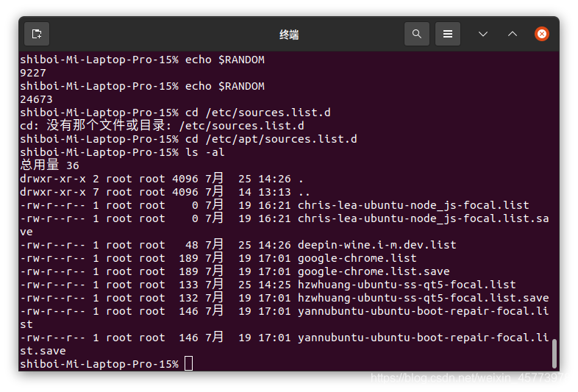The width and height of the screenshot is (578, 392).
Task: Click the file size 132 value
Action: click(188, 298)
